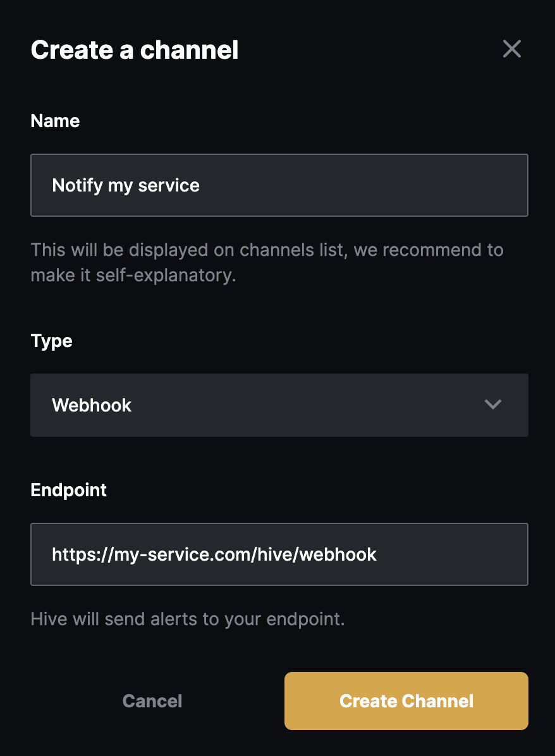Click the downward chevron next to Webhook
This screenshot has width=555, height=756.
(x=493, y=405)
